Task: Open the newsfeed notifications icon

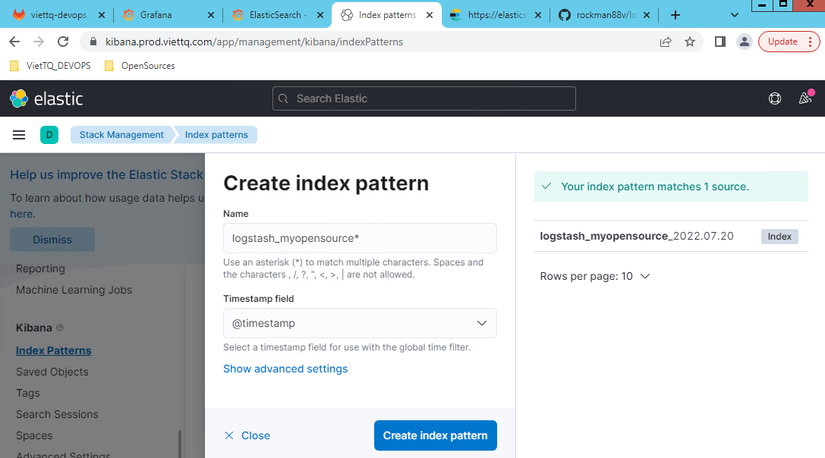Action: click(805, 99)
